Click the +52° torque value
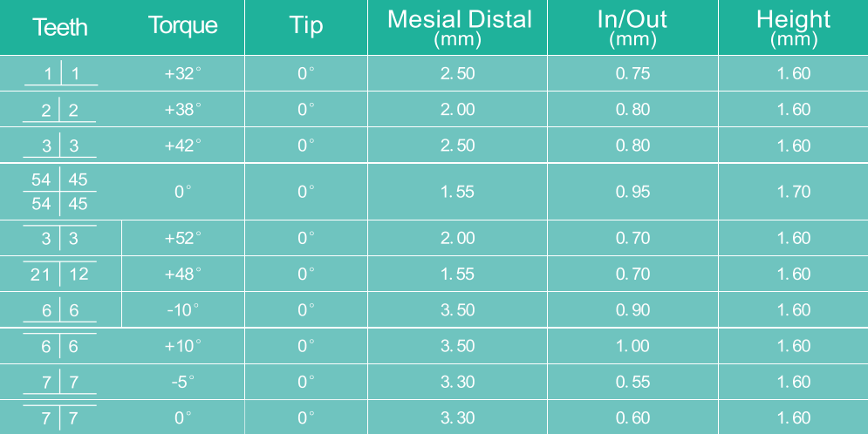This screenshot has width=868, height=434. pos(182,238)
